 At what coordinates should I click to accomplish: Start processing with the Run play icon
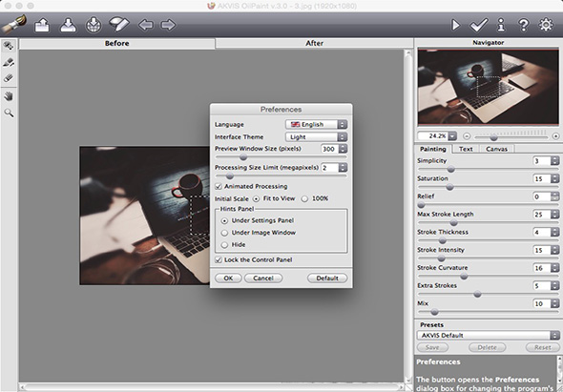point(455,25)
